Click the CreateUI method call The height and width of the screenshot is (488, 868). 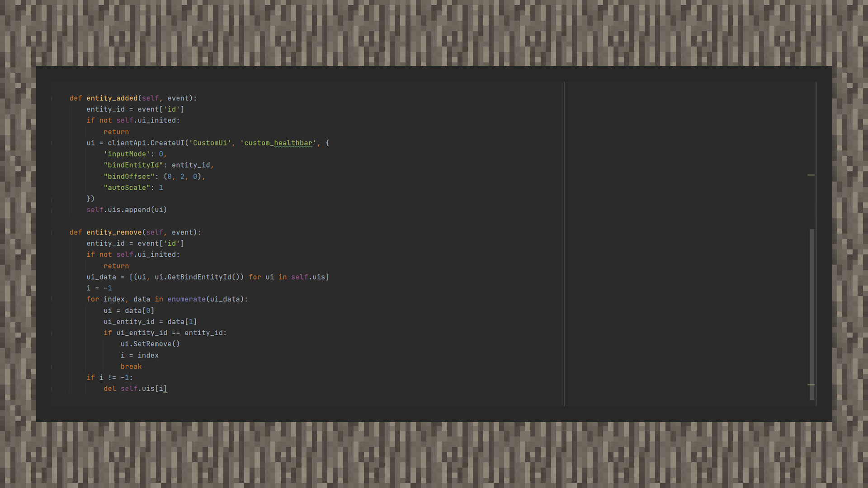tap(167, 143)
